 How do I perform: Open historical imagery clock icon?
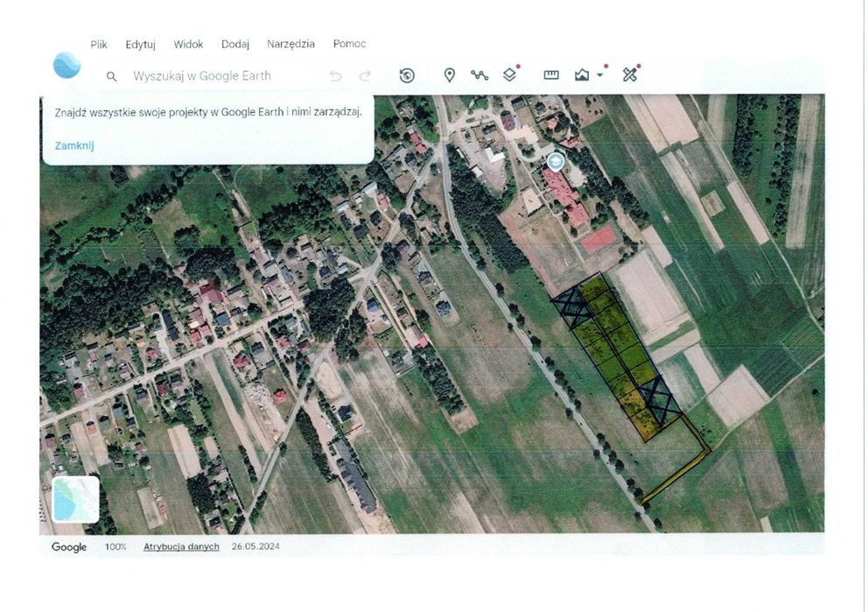[x=407, y=75]
